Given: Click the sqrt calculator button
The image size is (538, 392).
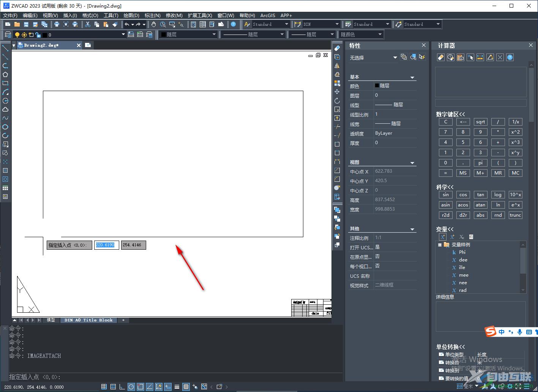Looking at the screenshot, I should [x=480, y=122].
